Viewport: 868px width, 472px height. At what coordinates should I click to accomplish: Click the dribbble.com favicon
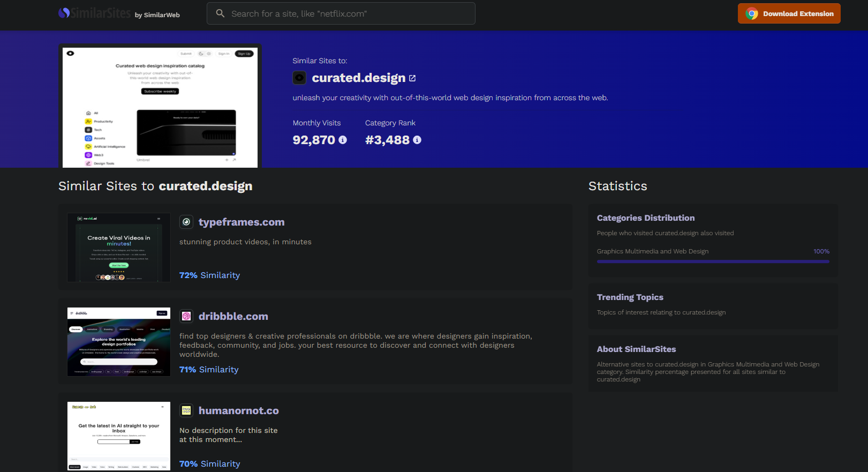point(186,316)
